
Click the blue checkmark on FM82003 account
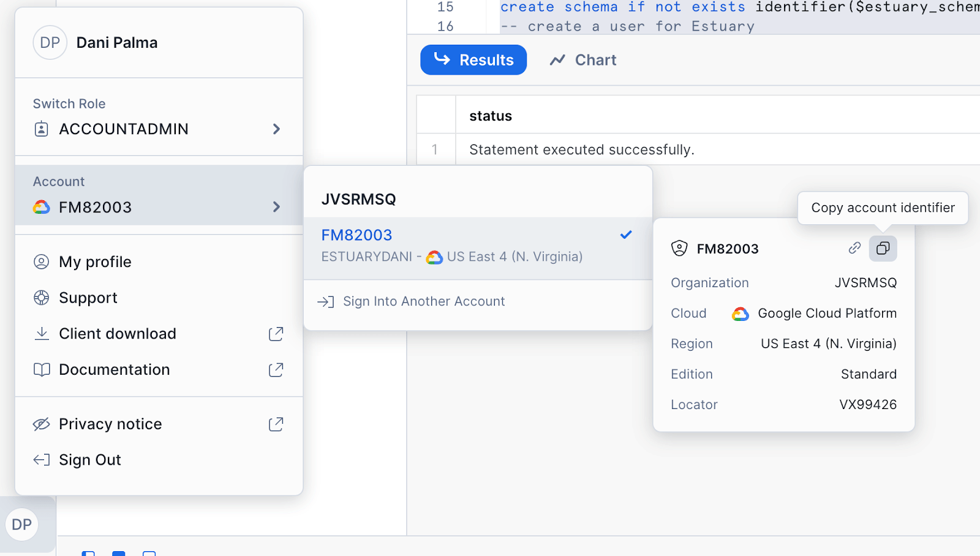(626, 235)
